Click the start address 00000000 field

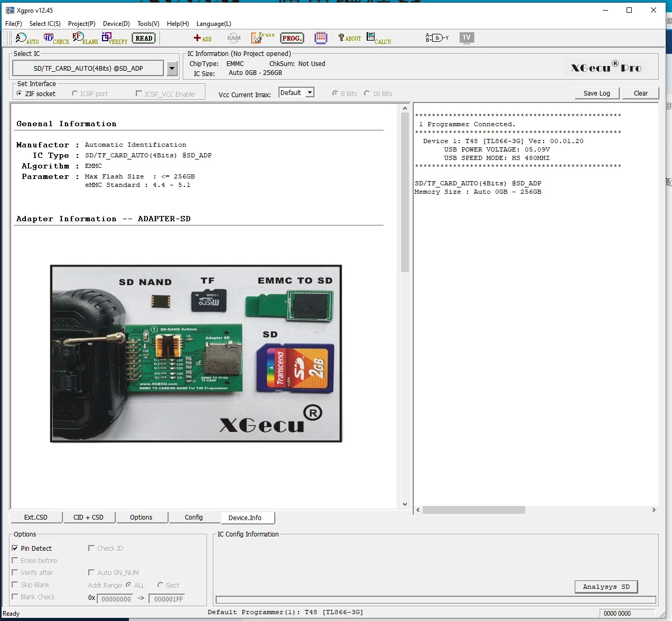116,599
